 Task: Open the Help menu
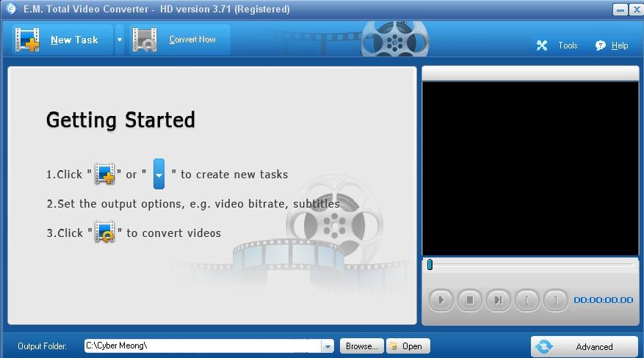pyautogui.click(x=619, y=45)
